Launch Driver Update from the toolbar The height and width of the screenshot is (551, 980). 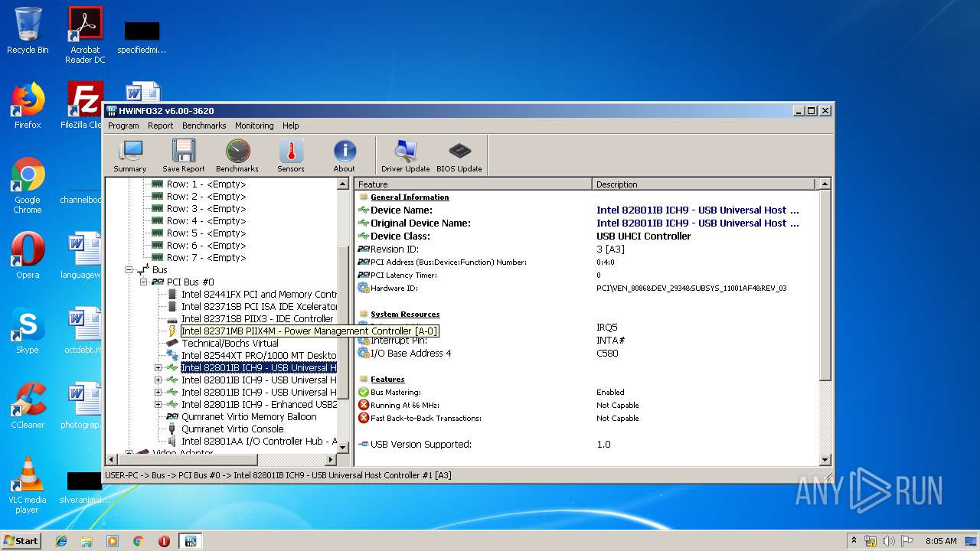tap(406, 156)
